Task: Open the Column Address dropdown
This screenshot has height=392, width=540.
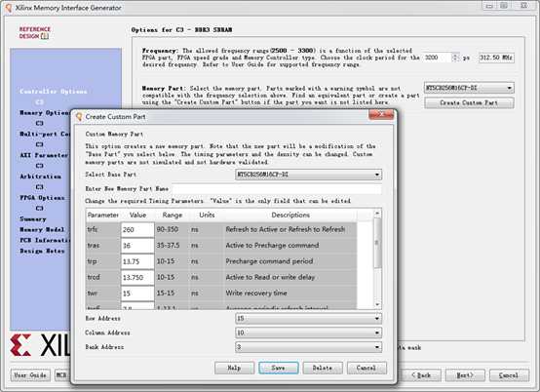Action: tap(309, 333)
